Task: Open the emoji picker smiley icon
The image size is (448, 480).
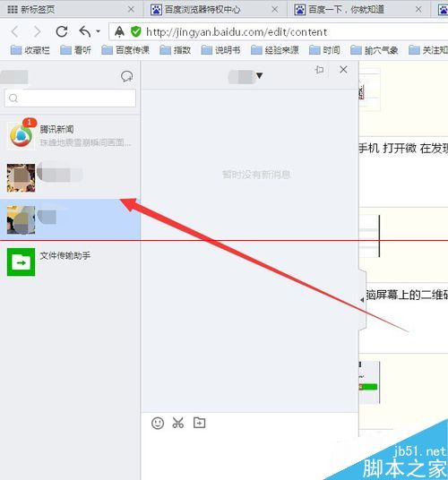Action: click(158, 423)
